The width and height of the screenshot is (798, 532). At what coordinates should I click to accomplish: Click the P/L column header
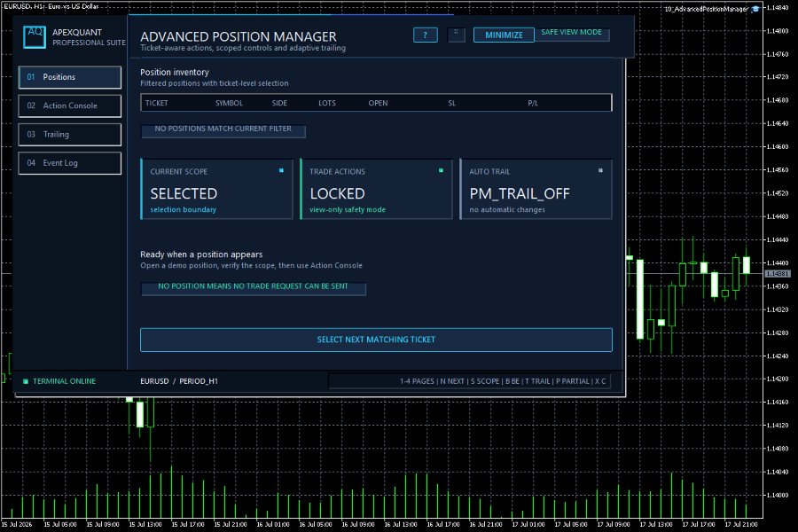click(x=533, y=103)
